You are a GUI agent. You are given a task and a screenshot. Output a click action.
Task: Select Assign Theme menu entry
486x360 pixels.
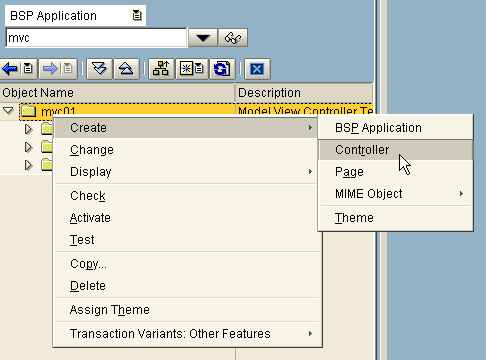pyautogui.click(x=186, y=310)
